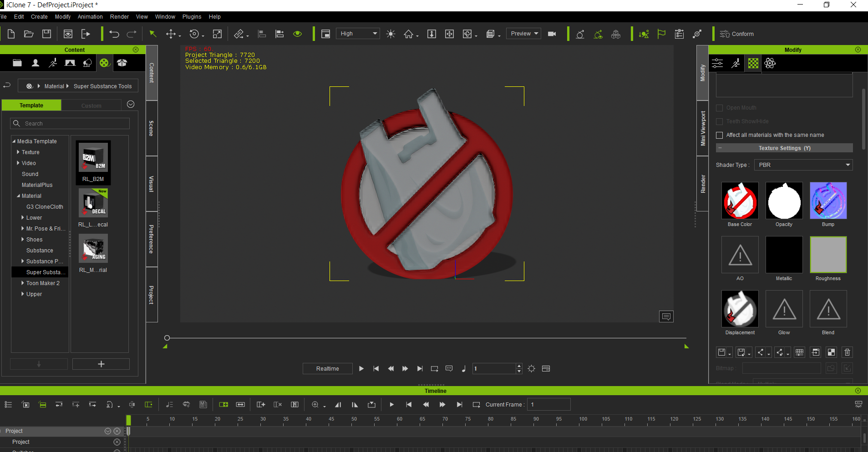
Task: Toggle the Realtime playback mode button
Action: 328,369
